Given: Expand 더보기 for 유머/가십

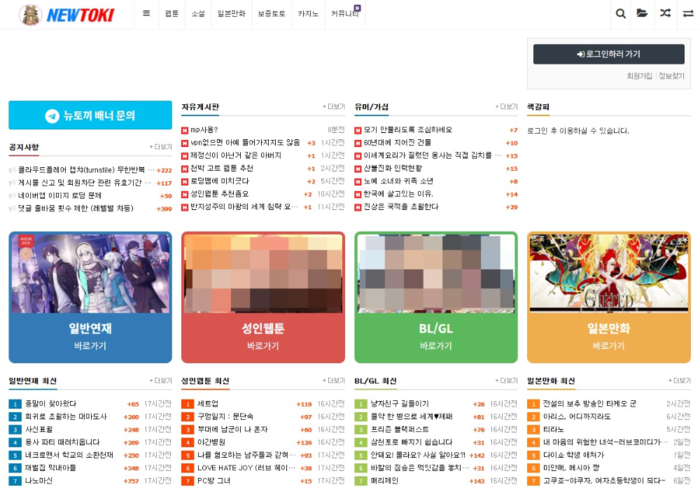Looking at the screenshot, I should point(506,107).
